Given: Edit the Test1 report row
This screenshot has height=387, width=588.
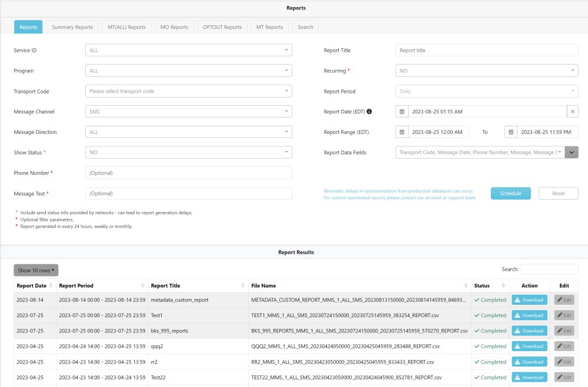Looking at the screenshot, I should click(x=564, y=315).
